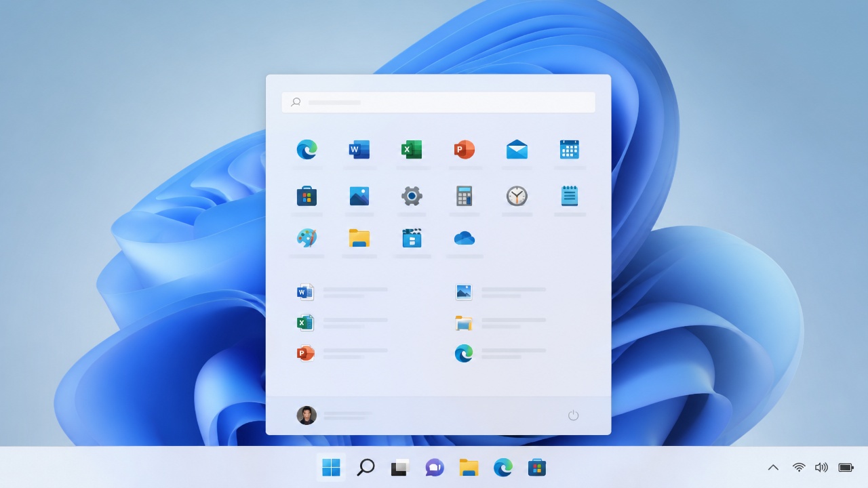Open Search from the taskbar

[x=366, y=467]
